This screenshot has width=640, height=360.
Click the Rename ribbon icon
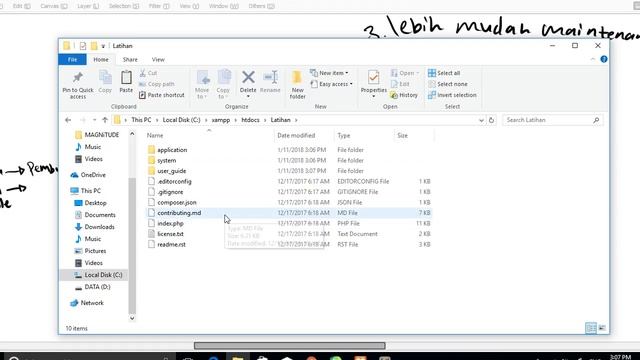(x=270, y=77)
